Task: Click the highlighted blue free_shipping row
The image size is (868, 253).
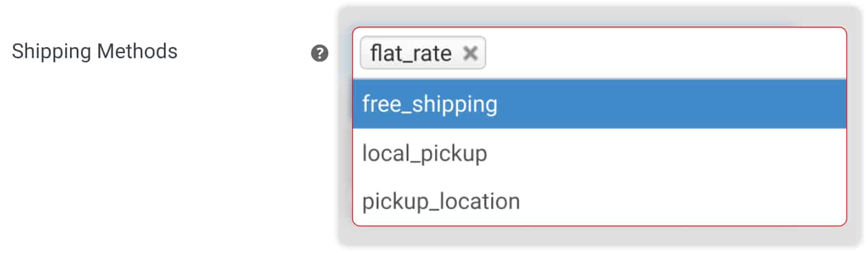Action: tap(598, 105)
